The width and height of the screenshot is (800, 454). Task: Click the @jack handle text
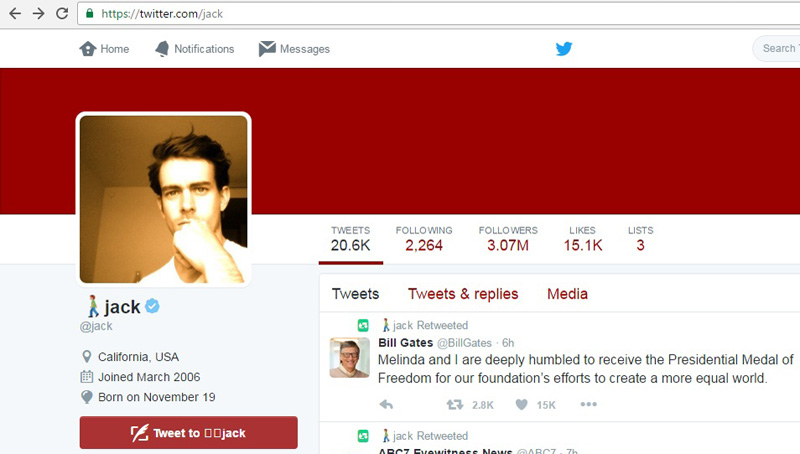pos(96,326)
